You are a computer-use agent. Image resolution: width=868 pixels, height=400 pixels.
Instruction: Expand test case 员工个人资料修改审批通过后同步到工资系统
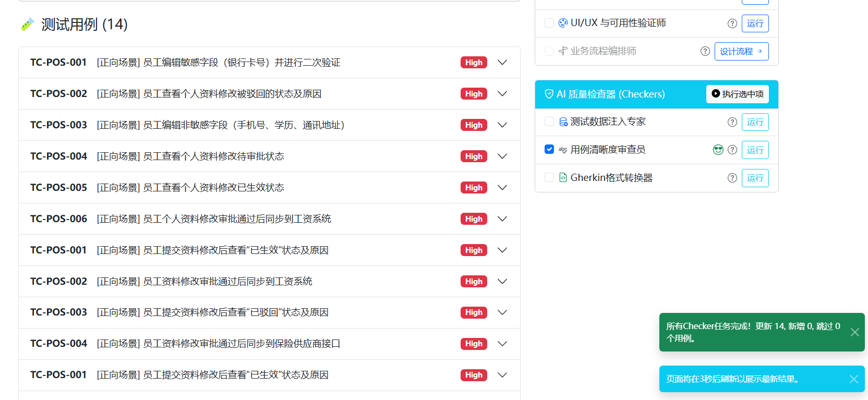click(x=502, y=219)
